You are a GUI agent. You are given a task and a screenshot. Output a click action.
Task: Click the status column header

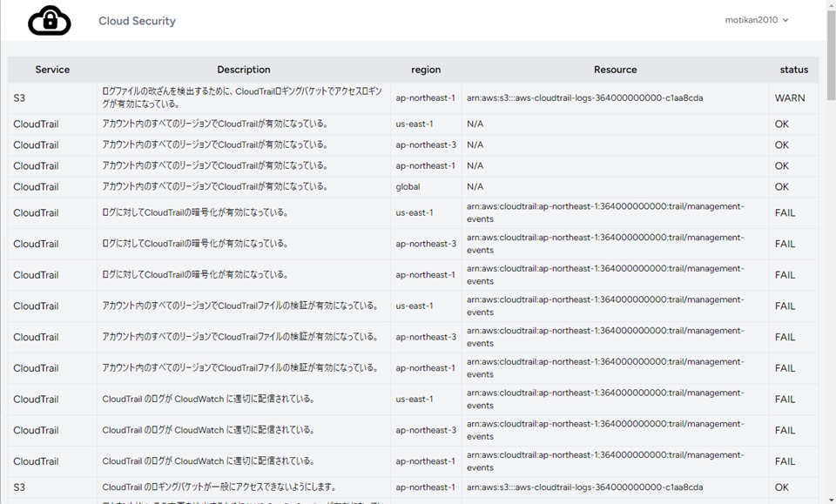794,70
